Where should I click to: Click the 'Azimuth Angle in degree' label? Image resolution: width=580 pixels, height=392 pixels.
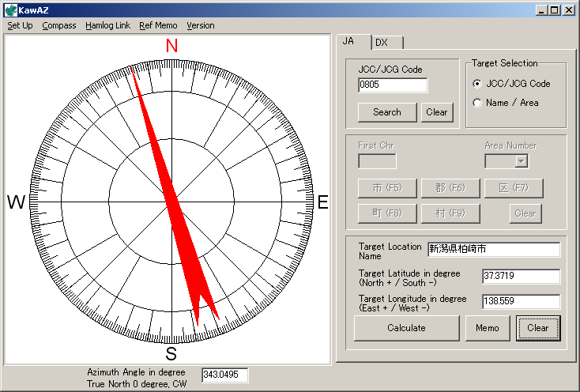point(136,372)
